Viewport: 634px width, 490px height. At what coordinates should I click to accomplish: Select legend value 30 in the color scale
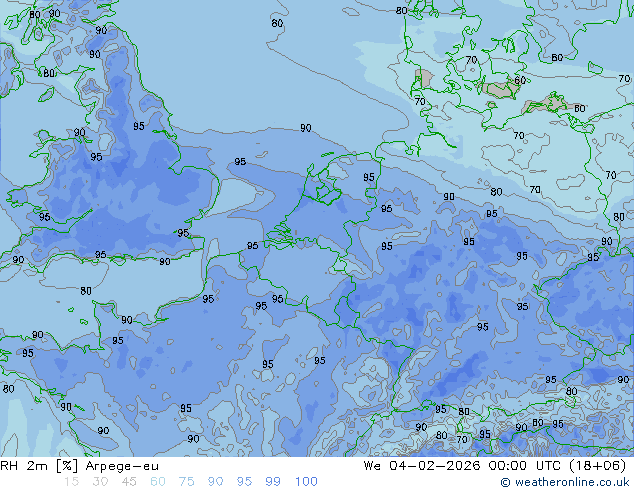point(100,482)
